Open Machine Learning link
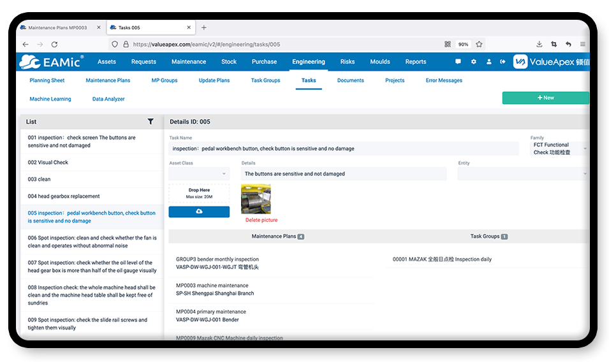 (50, 99)
